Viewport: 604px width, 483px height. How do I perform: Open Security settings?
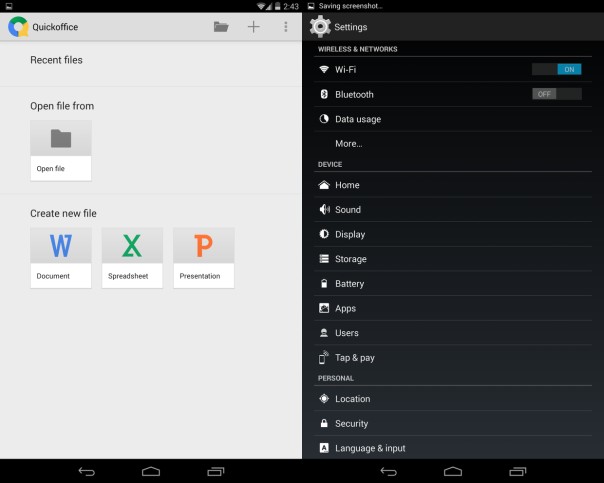351,424
